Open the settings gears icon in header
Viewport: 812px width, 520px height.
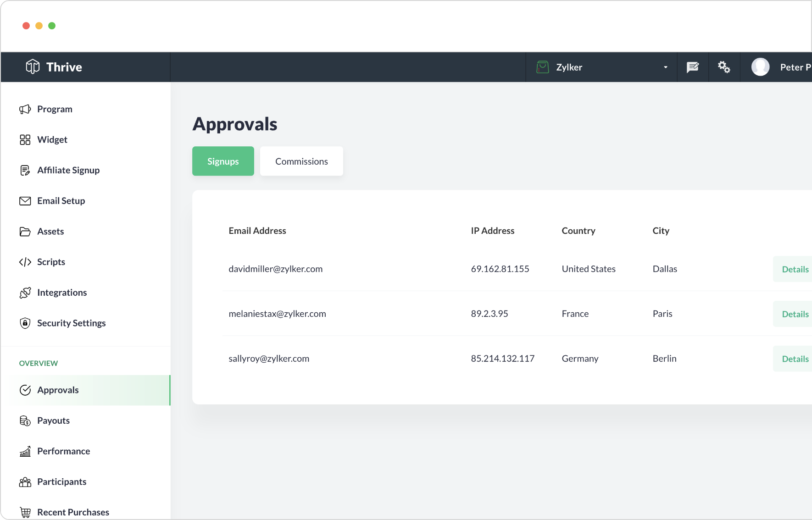click(x=724, y=67)
